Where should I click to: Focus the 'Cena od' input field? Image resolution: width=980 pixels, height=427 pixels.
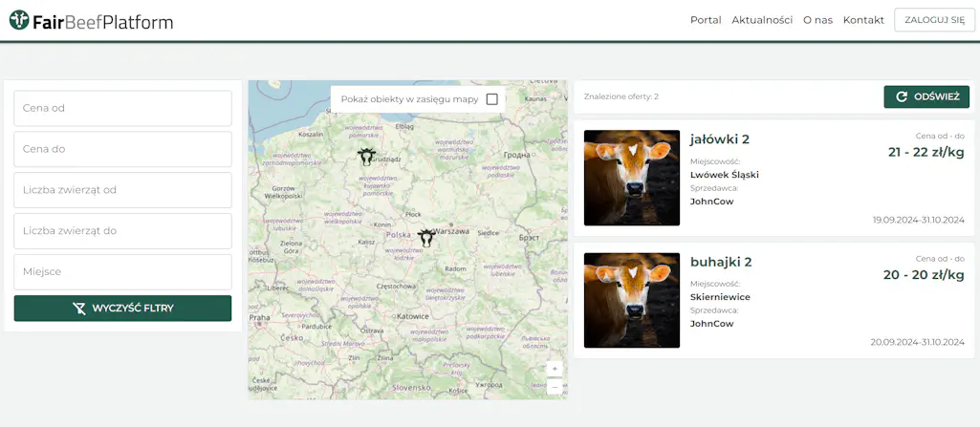click(122, 108)
